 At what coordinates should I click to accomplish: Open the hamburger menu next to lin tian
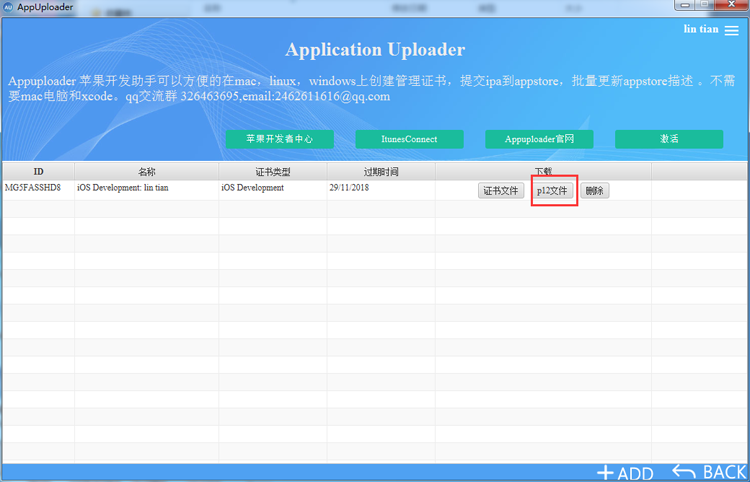click(x=731, y=30)
